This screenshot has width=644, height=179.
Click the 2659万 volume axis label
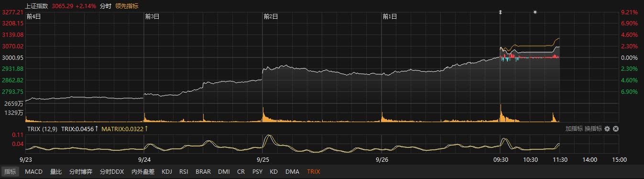click(x=13, y=103)
